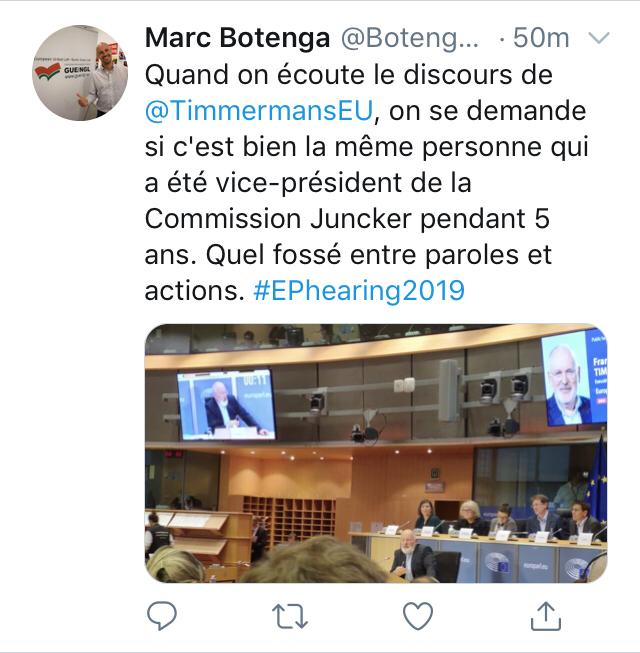Open Marc Botenga's profile picture
Screen dimensions: 640x653
click(80, 73)
